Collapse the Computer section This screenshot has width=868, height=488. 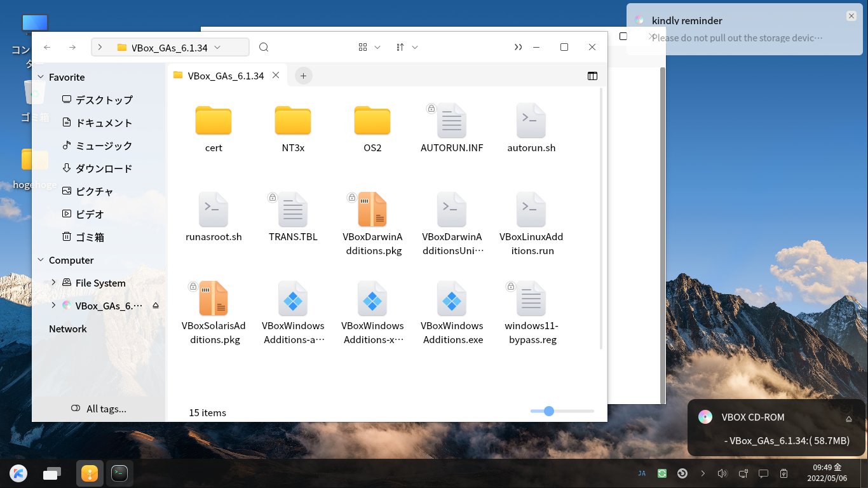pyautogui.click(x=41, y=260)
